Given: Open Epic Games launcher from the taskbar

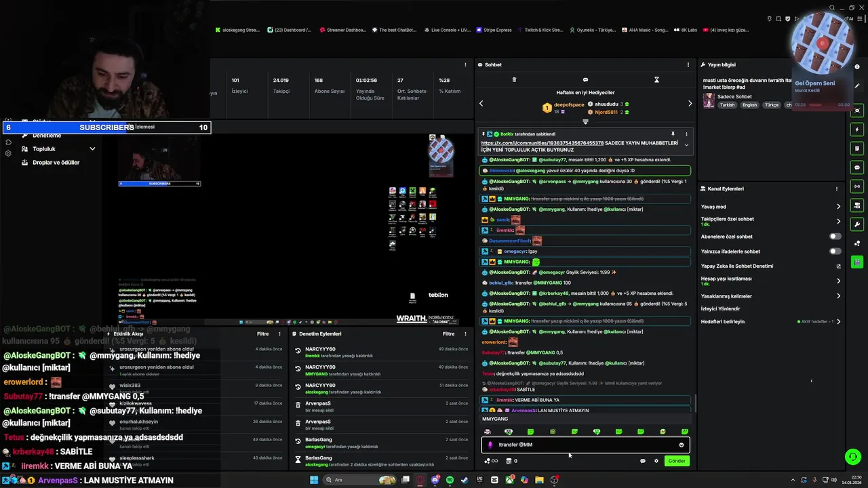Looking at the screenshot, I should pyautogui.click(x=479, y=480).
